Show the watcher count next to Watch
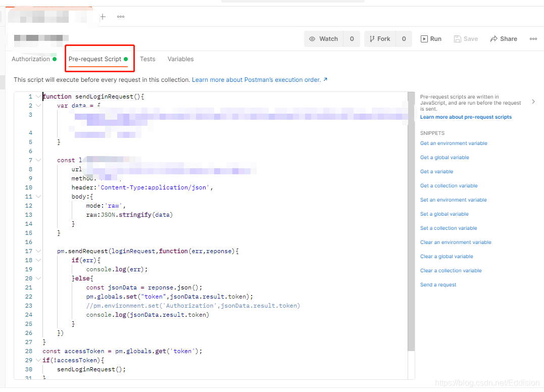The height and width of the screenshot is (392, 544). point(352,39)
